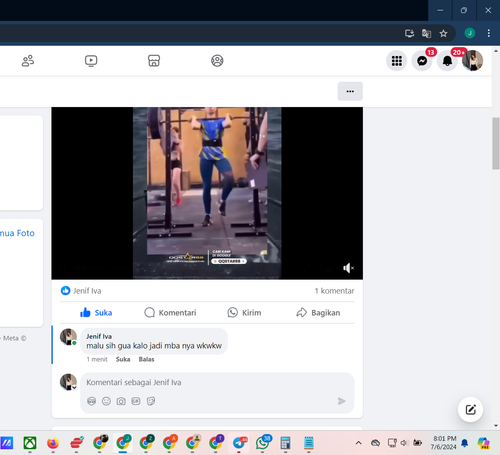Viewport: 500px width, 455px height.
Task: Toggle the Suka like button on post
Action: point(96,313)
